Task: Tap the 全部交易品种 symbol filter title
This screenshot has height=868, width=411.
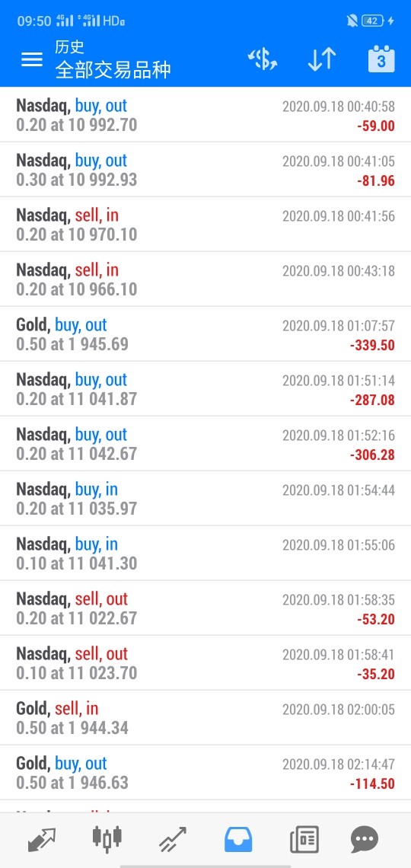Action: pos(113,71)
